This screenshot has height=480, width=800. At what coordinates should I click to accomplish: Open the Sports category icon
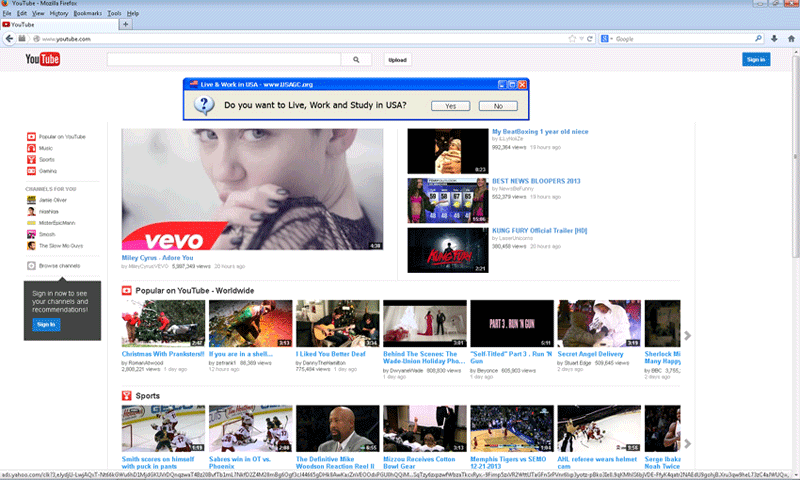32,160
